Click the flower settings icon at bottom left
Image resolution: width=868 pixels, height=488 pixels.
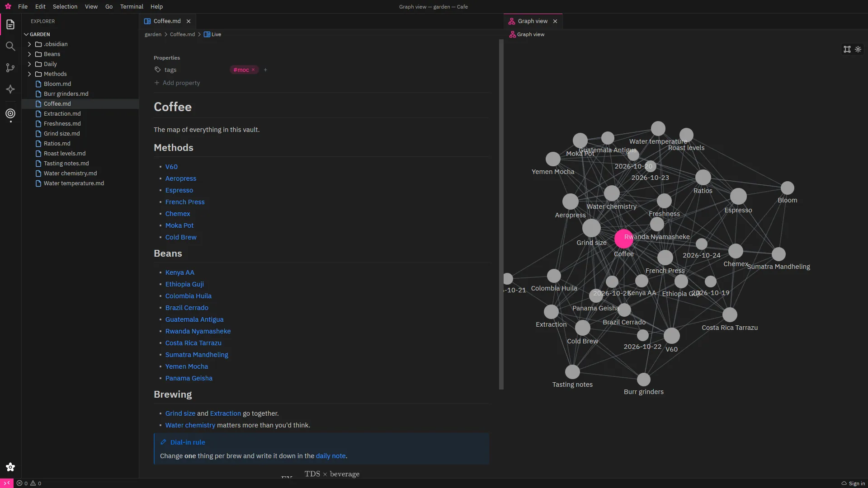click(10, 467)
